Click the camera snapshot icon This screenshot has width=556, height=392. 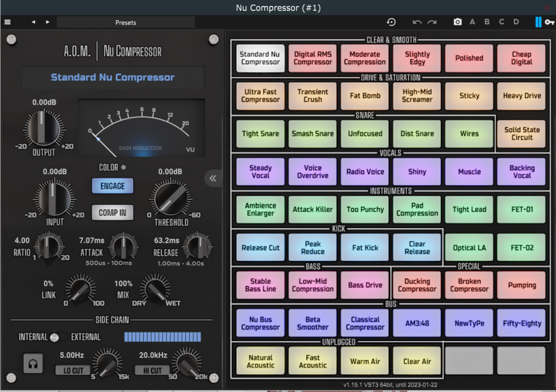point(457,22)
